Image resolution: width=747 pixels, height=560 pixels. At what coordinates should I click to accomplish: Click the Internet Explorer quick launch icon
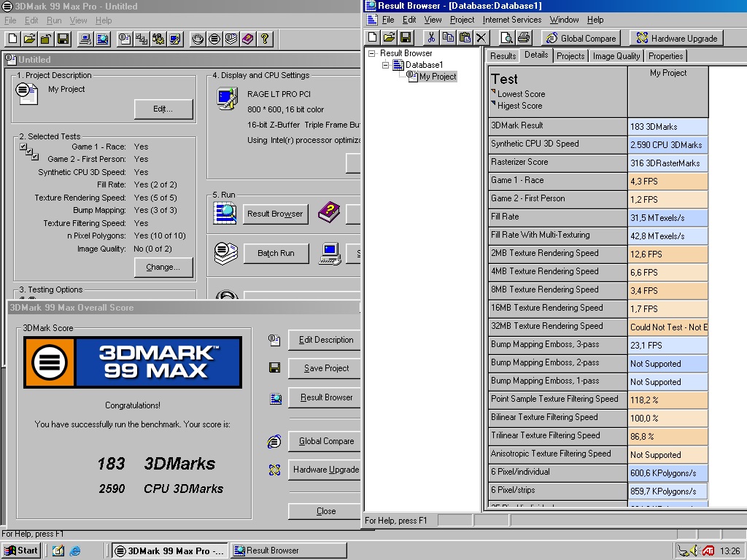pos(75,551)
